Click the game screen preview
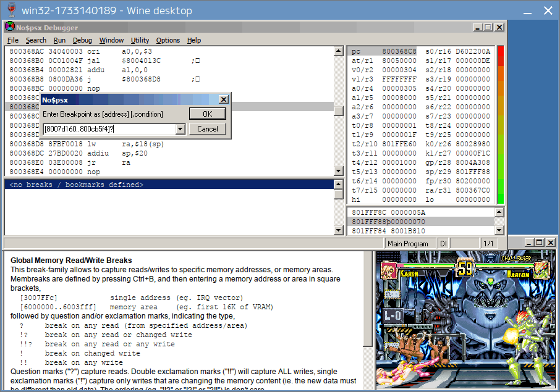Image resolution: width=560 pixels, height=392 pixels. tap(465, 320)
